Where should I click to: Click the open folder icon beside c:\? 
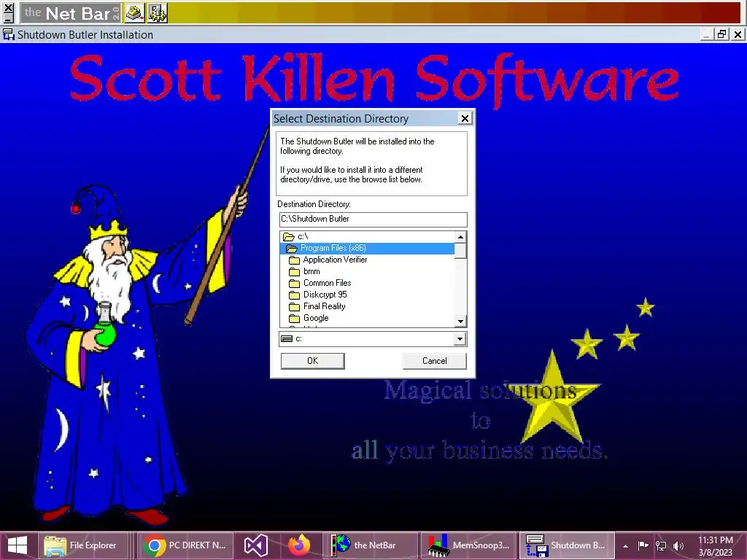(x=289, y=237)
